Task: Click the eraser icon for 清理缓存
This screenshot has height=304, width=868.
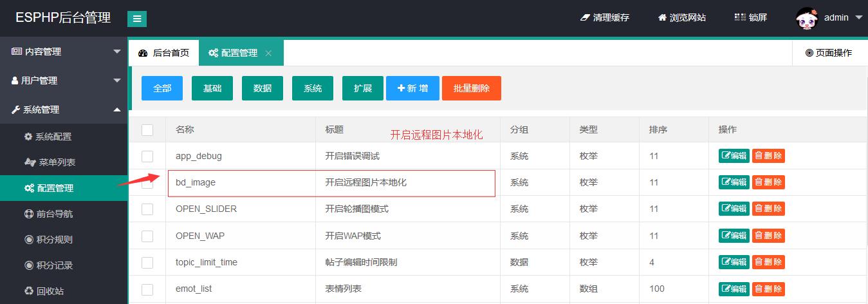Action: (x=584, y=18)
